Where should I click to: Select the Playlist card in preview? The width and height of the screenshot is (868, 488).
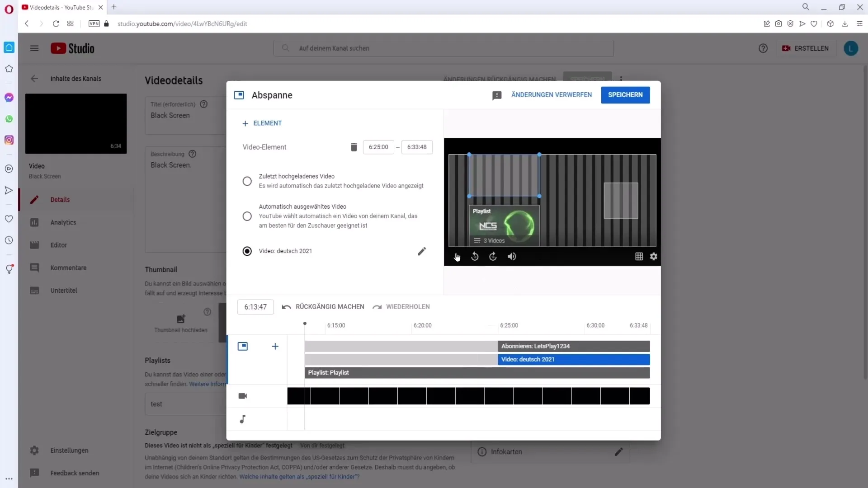[x=504, y=226]
